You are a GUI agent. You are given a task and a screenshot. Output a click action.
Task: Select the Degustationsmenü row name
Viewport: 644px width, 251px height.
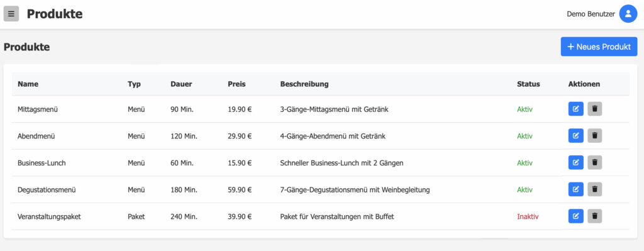(x=47, y=190)
